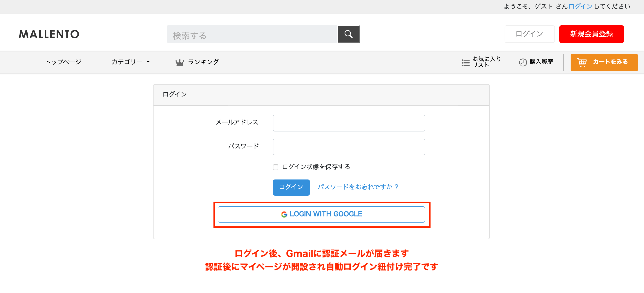Click the purchase history clock icon
Image resolution: width=644 pixels, height=293 pixels.
point(523,62)
